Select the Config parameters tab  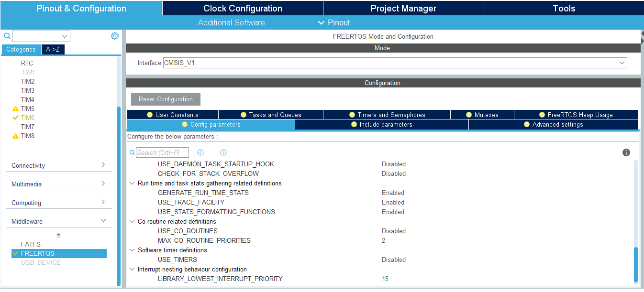tap(211, 124)
